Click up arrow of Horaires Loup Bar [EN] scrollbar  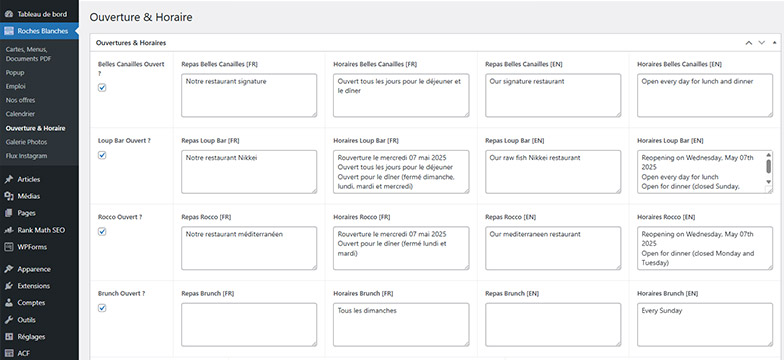click(x=768, y=155)
